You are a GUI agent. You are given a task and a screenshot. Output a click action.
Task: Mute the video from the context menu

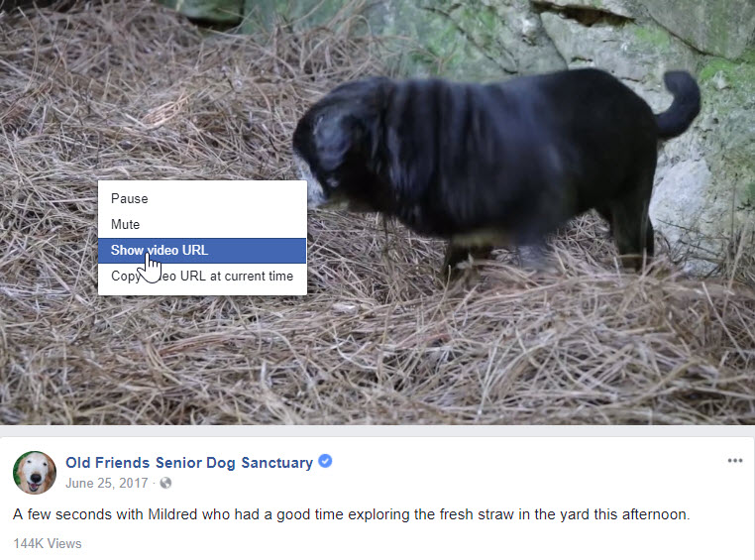[202, 224]
